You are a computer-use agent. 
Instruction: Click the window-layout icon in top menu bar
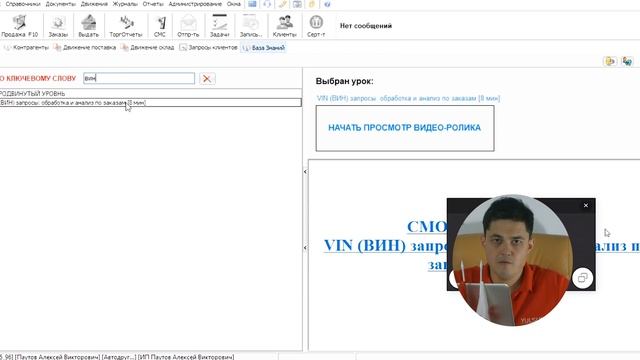pos(298,4)
